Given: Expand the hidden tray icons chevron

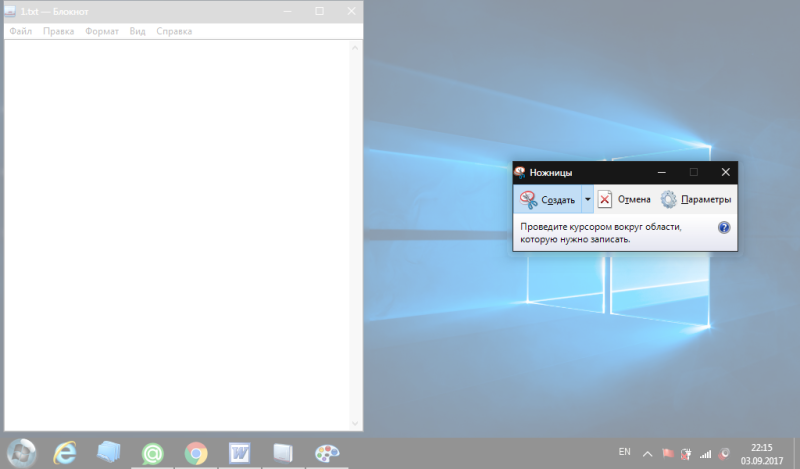Looking at the screenshot, I should pyautogui.click(x=647, y=453).
